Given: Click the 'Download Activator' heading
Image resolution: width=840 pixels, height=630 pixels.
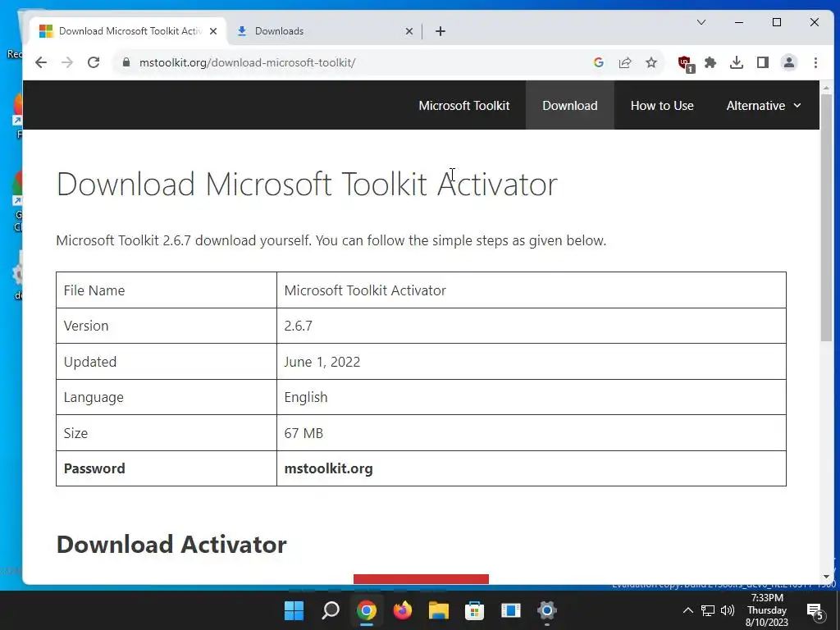Looking at the screenshot, I should pyautogui.click(x=171, y=545).
